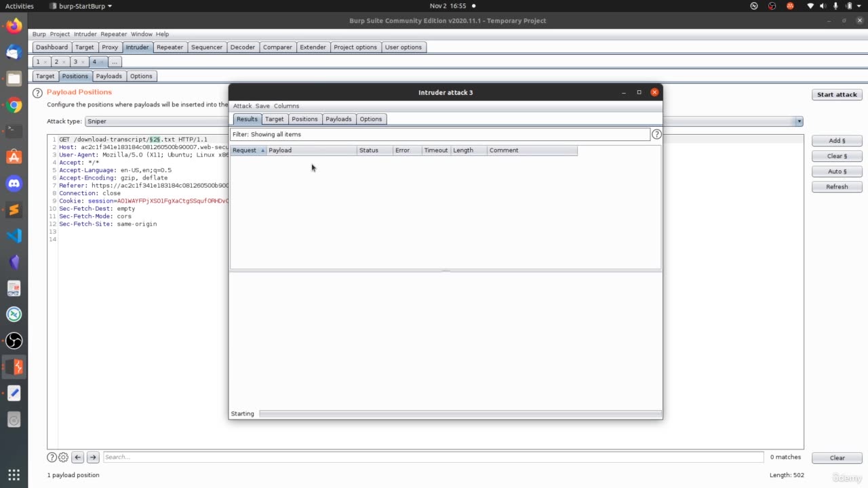Open the Help menu
The image size is (868, 488).
pos(162,34)
